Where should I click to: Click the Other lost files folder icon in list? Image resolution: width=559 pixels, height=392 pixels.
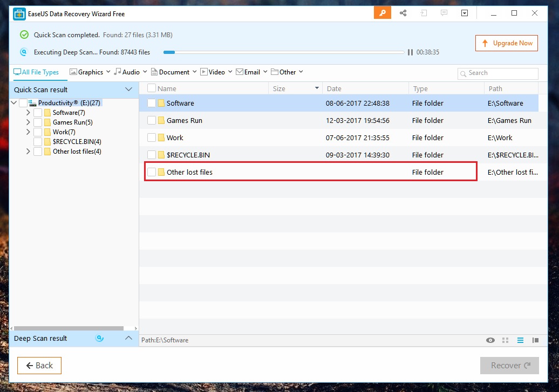161,172
